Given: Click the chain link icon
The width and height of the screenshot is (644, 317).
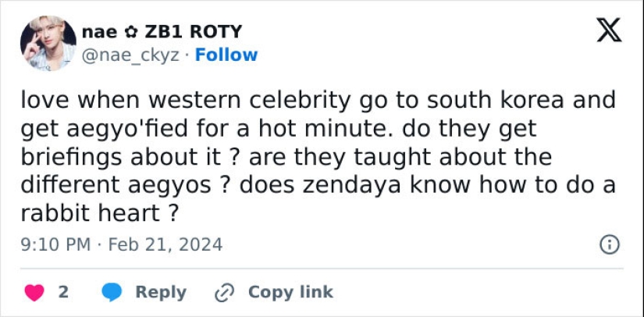Looking at the screenshot, I should 225,292.
